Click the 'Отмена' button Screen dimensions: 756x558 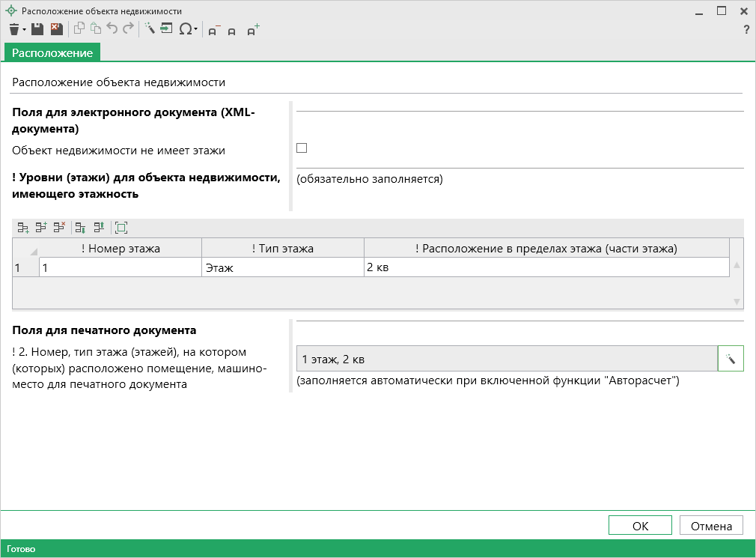[711, 526]
